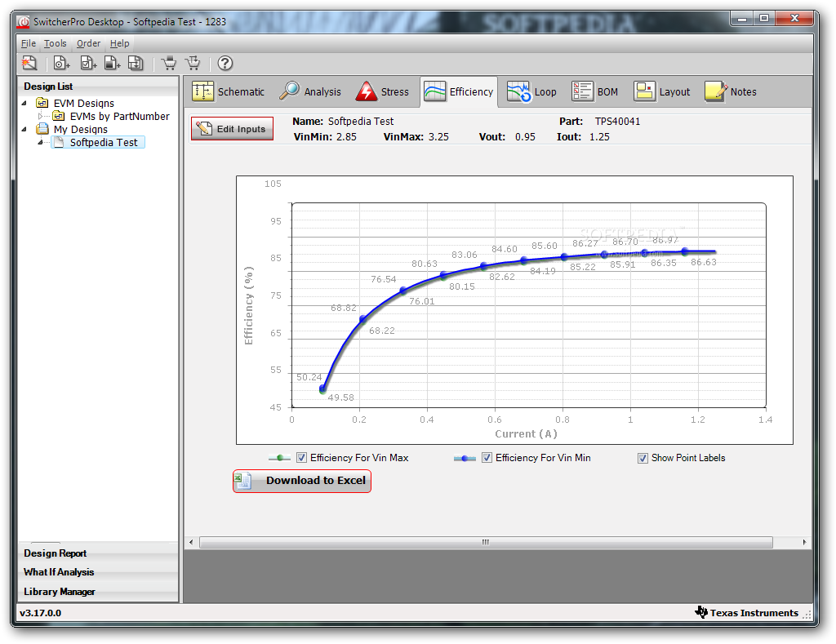Screen dimensions: 836x644
Task: Click the blue Vin Min legend line swatch
Action: click(x=465, y=458)
